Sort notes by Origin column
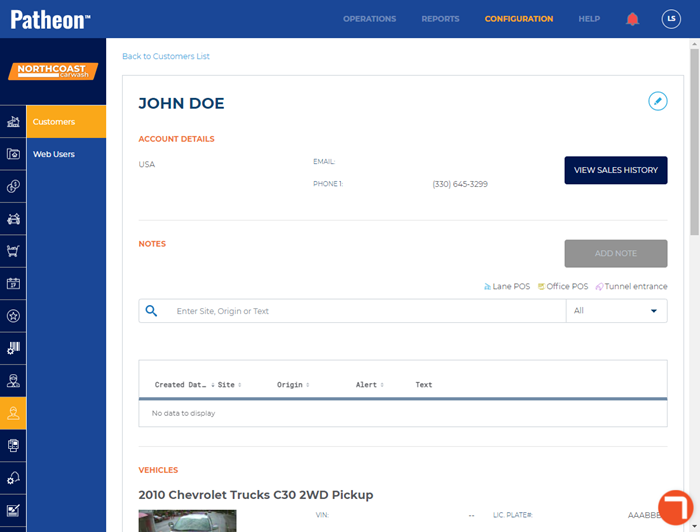This screenshot has width=700, height=532. (291, 385)
